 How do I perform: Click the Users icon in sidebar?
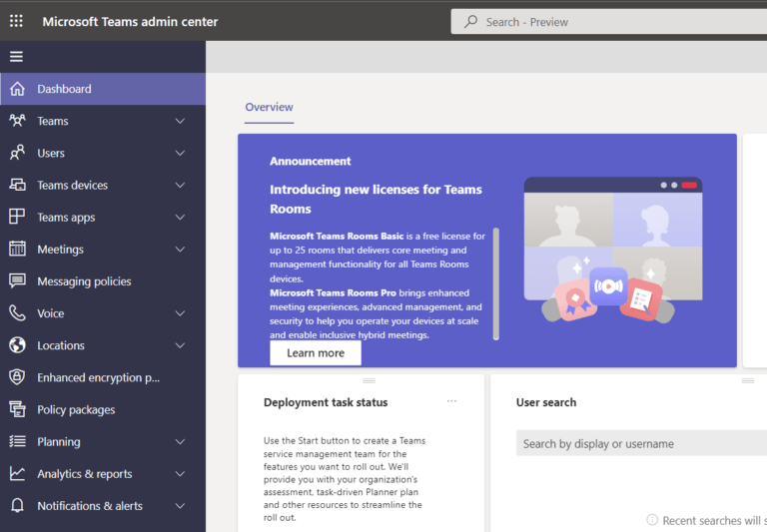tap(17, 153)
